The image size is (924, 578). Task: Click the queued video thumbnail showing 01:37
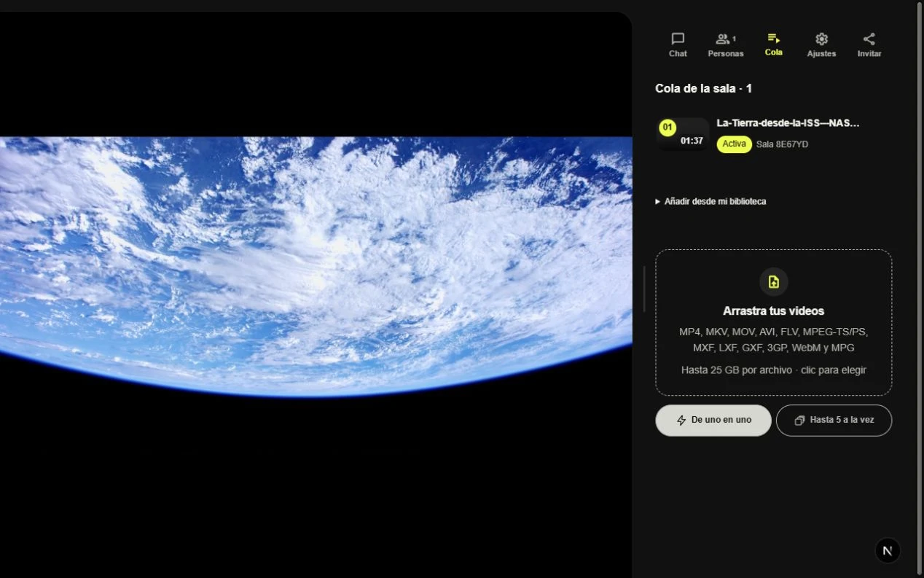click(x=683, y=134)
